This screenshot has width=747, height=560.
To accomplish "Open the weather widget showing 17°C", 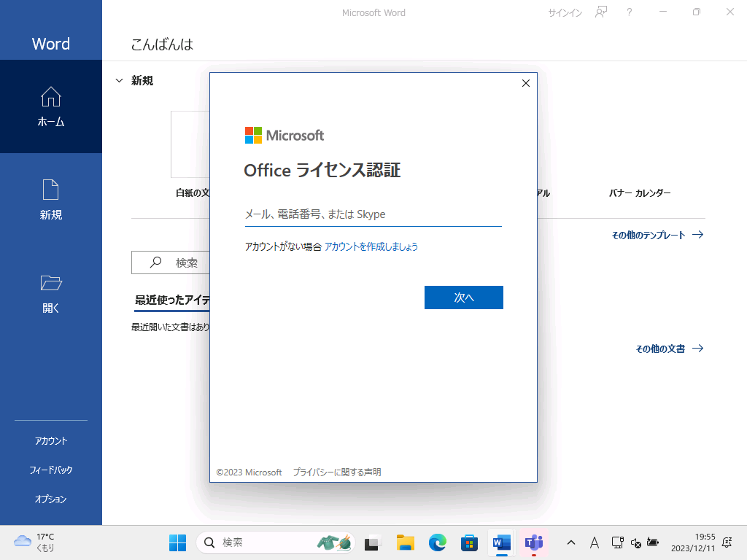I will point(34,542).
